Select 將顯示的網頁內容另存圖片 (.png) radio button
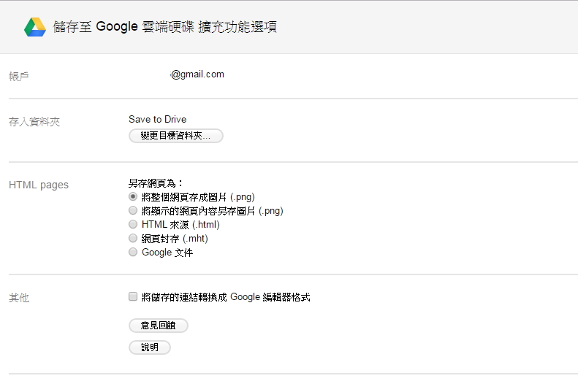Viewport: 578px width, 392px height. tap(133, 211)
